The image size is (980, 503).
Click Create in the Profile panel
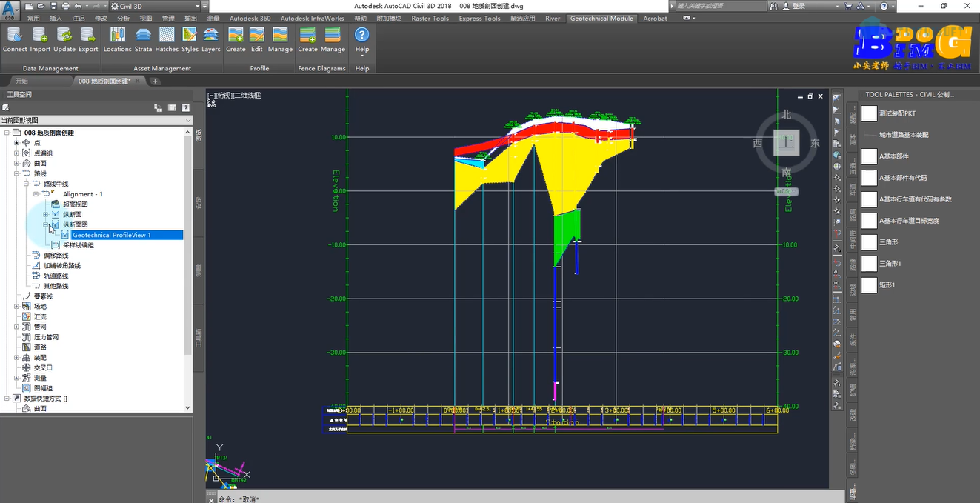click(236, 39)
